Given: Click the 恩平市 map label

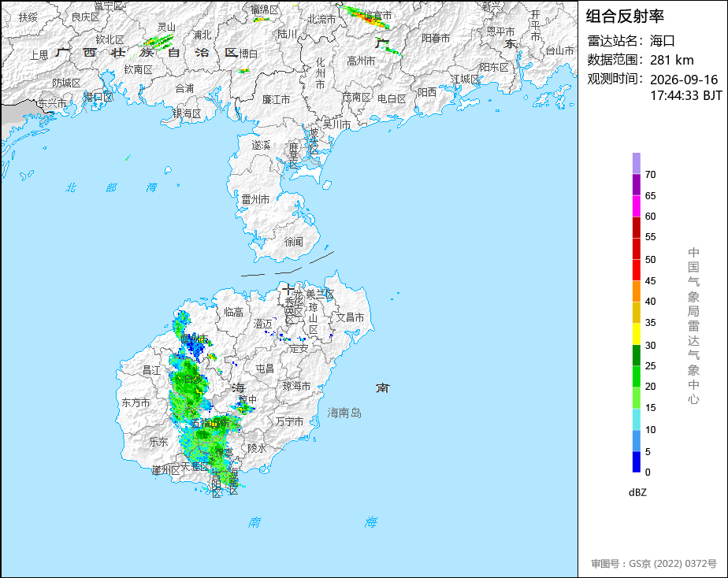Looking at the screenshot, I should 500,31.
